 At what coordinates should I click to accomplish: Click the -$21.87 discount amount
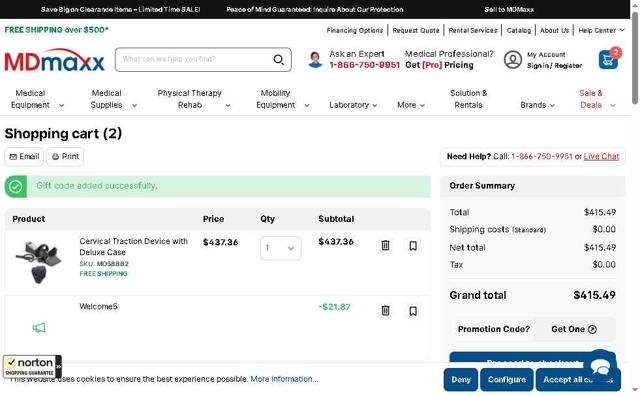334,307
